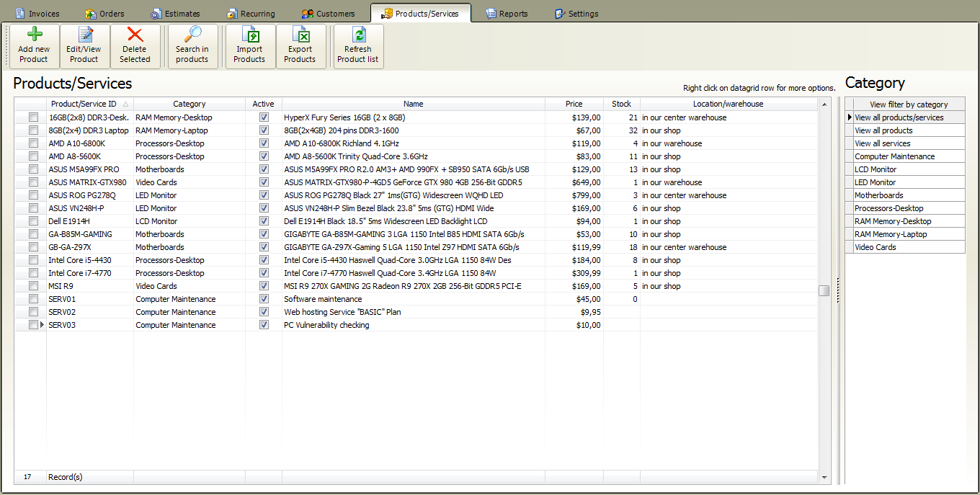Click the GB-GA-Z97X product ID cell
Screen dimensions: 980x495
coord(90,247)
